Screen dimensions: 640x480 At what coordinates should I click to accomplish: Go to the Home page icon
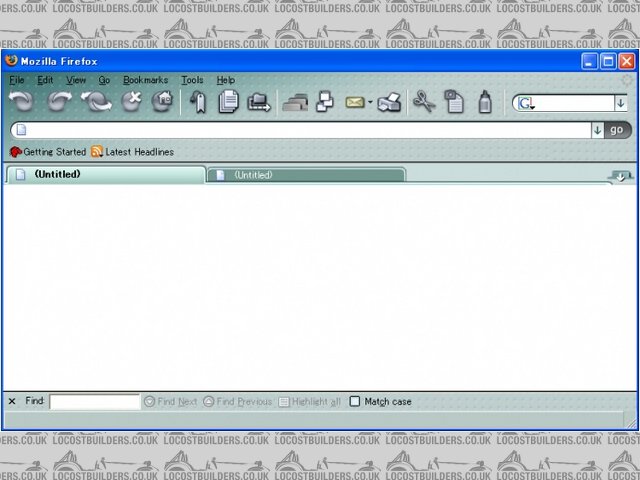162,101
